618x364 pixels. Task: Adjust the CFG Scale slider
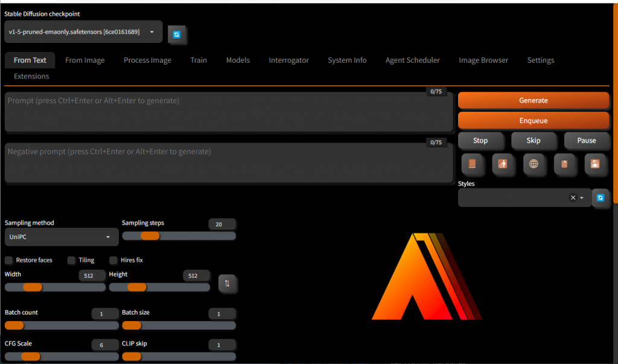pyautogui.click(x=62, y=357)
